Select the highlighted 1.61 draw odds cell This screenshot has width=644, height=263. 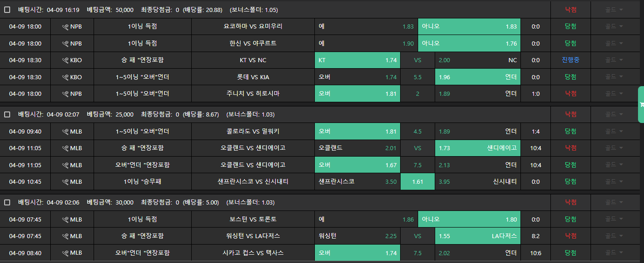[x=418, y=181]
